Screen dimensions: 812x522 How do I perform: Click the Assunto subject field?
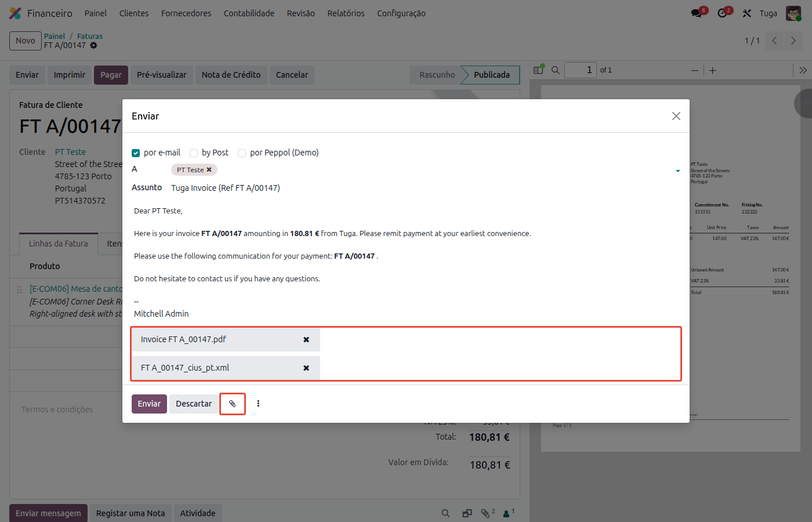click(x=425, y=188)
